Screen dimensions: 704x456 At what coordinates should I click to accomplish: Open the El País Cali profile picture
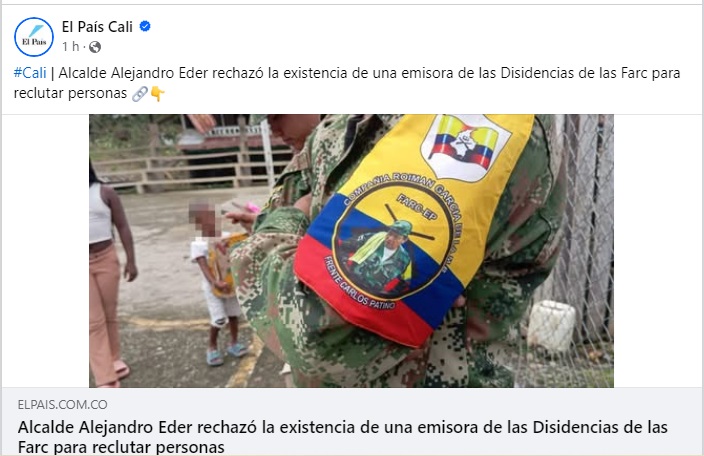coord(34,37)
